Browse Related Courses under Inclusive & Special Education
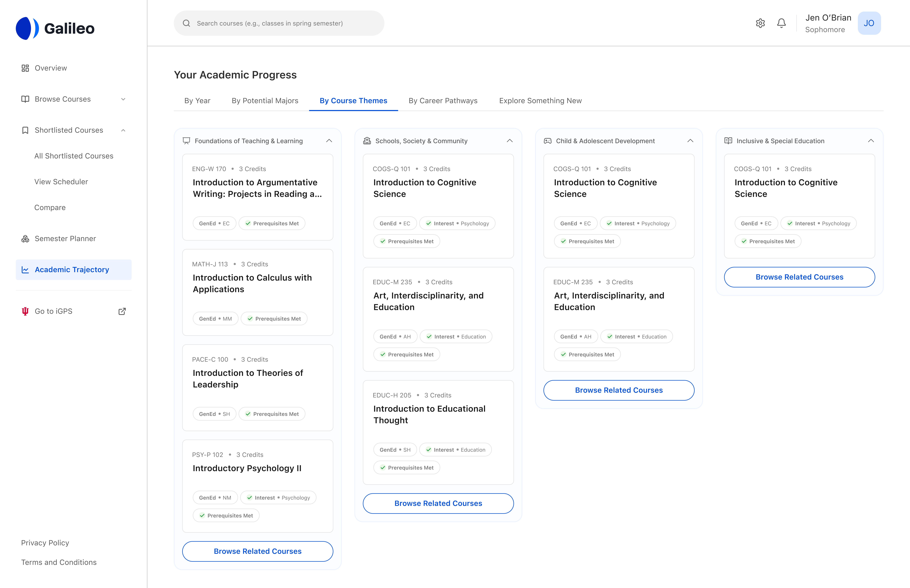Screen dimensions: 910x588 tap(800, 277)
